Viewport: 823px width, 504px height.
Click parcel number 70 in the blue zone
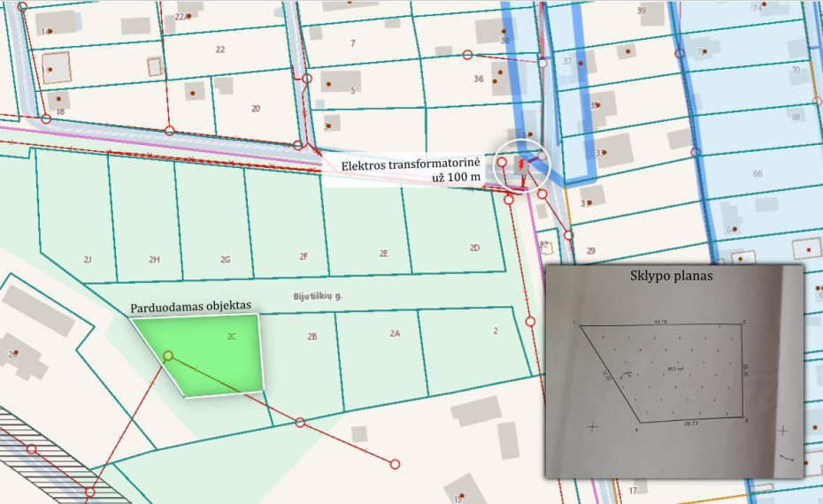click(796, 70)
